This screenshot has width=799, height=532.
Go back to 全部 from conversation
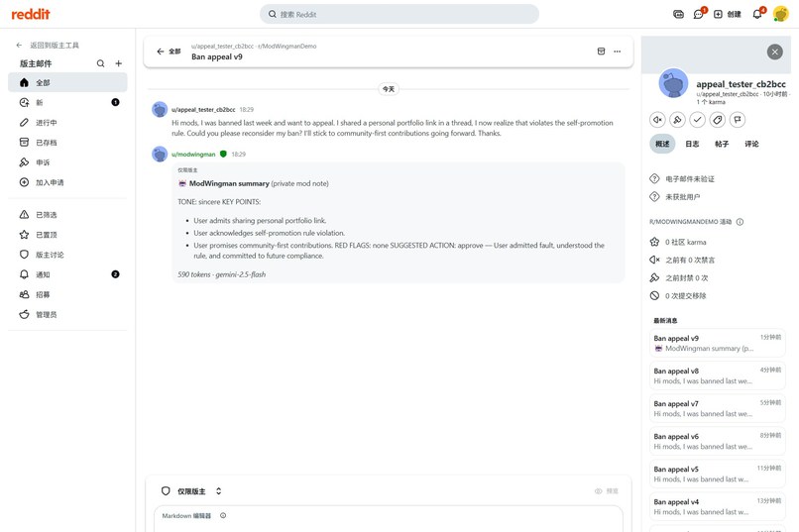169,52
